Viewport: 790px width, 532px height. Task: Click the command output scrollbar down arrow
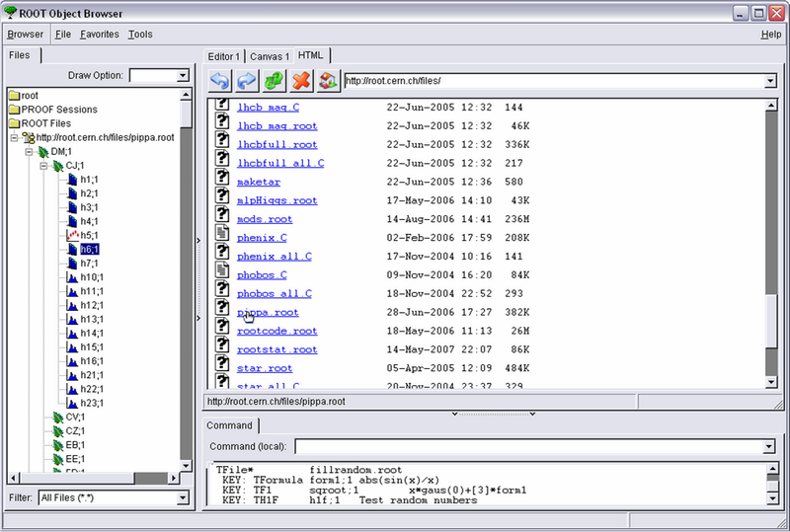(x=773, y=498)
